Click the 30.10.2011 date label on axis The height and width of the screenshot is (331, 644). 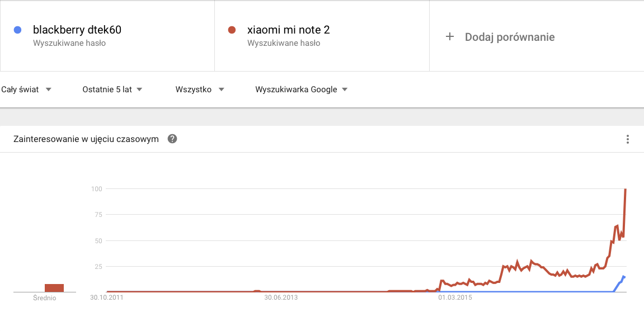pyautogui.click(x=107, y=297)
